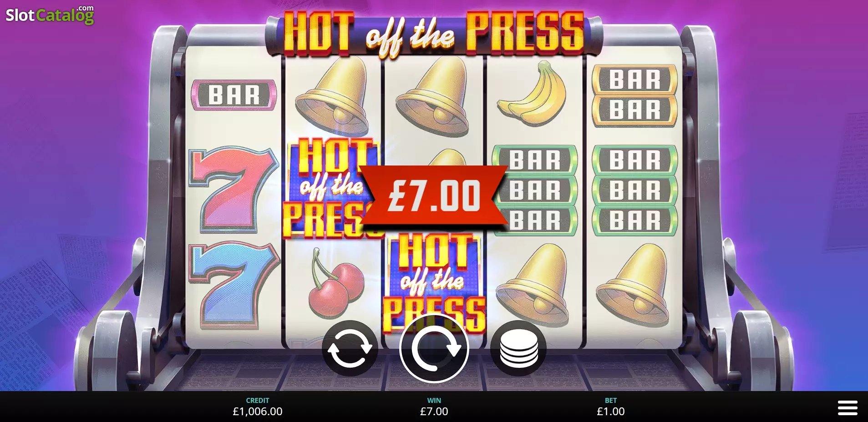
Task: Click the central spin button
Action: pyautogui.click(x=434, y=348)
